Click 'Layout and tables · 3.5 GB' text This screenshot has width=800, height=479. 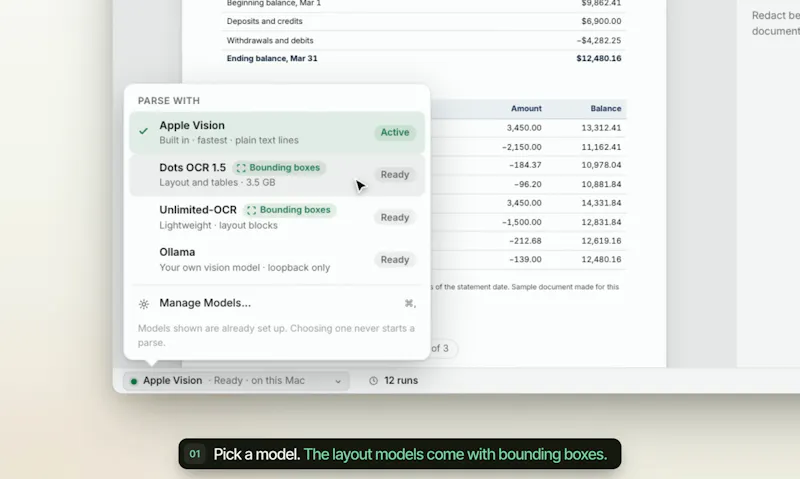[217, 183]
